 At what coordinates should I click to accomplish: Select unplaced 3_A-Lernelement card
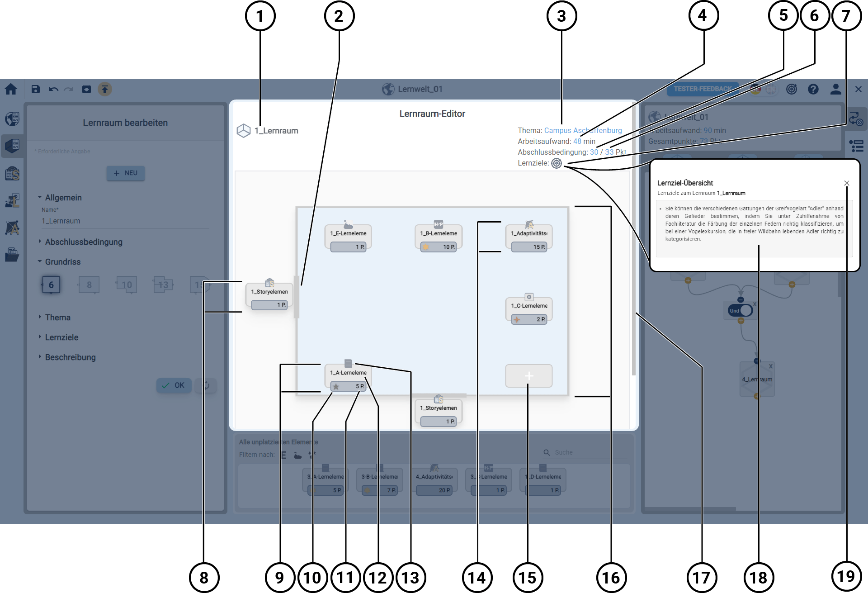(325, 480)
